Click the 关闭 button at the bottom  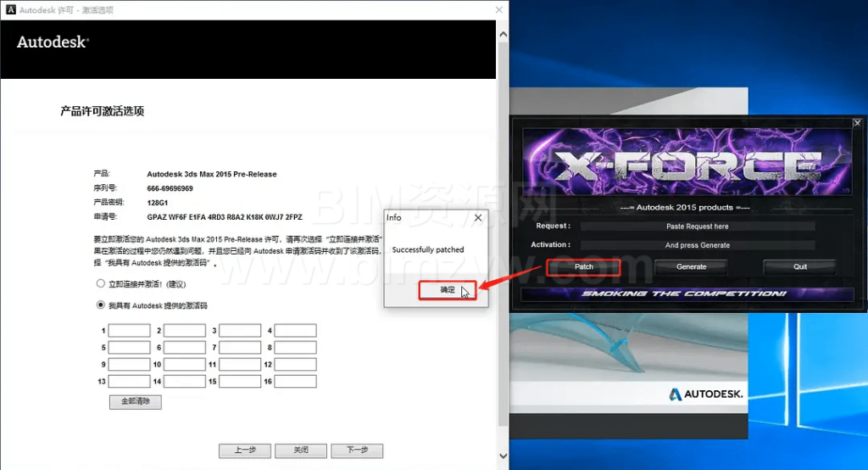coord(301,450)
